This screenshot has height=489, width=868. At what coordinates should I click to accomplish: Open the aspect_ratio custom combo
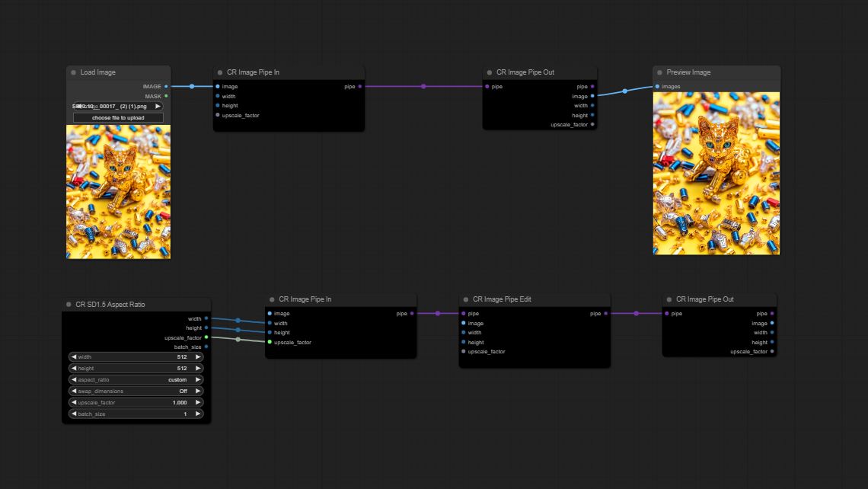tap(136, 380)
